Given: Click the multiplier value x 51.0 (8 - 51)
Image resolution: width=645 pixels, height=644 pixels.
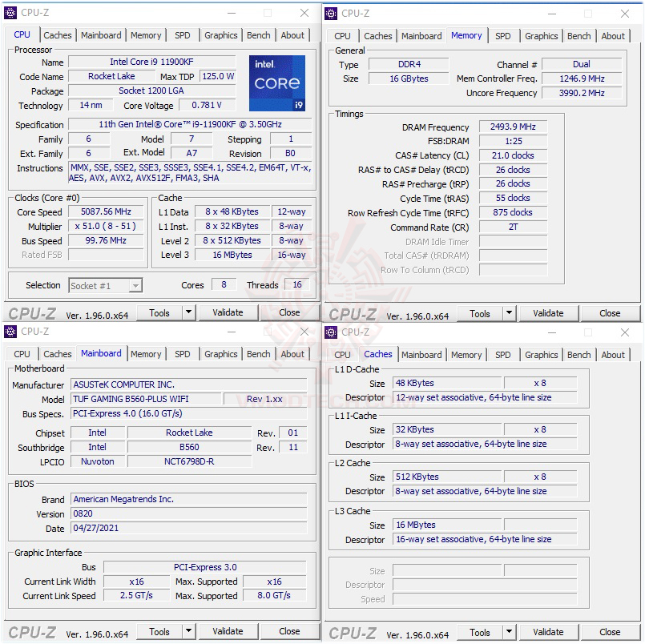Looking at the screenshot, I should tap(106, 226).
